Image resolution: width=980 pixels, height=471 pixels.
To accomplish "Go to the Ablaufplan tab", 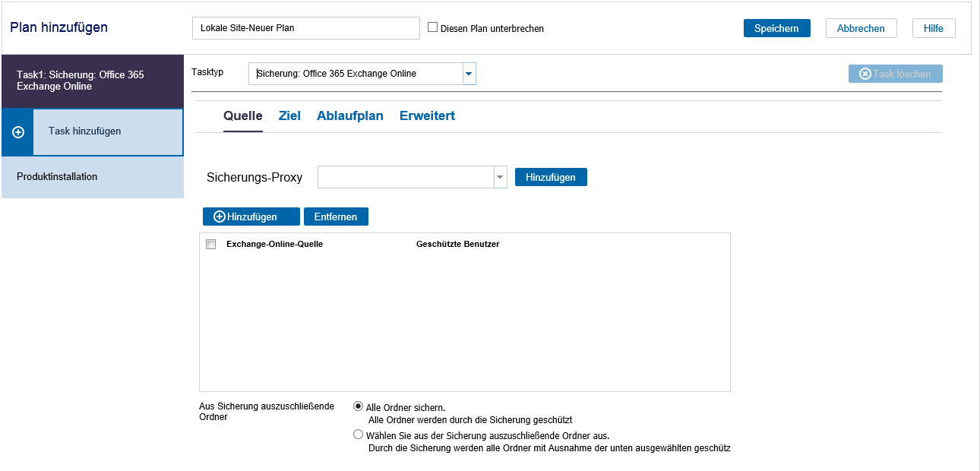I will click(x=350, y=116).
